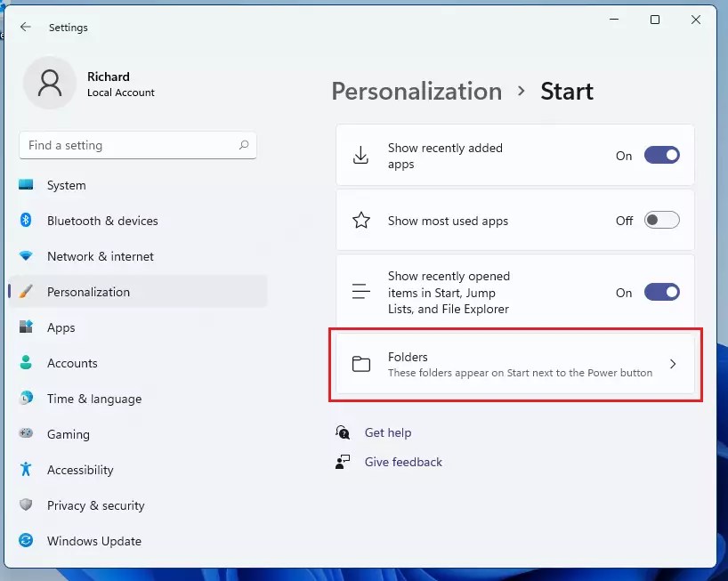
Task: Go to Personalization via breadcrumb heading
Action: coord(417,91)
